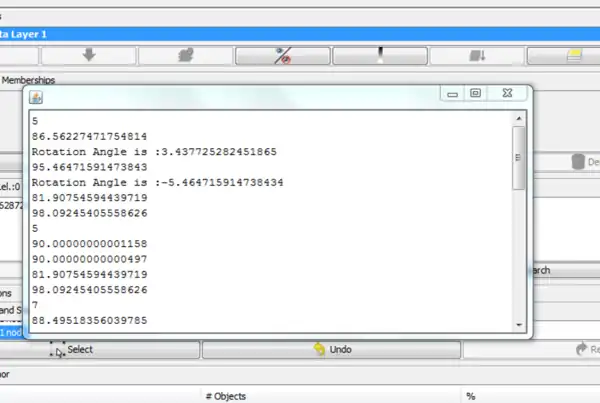Image resolution: width=600 pixels, height=403 pixels.
Task: Click the yellow note icon button
Action: point(565,56)
